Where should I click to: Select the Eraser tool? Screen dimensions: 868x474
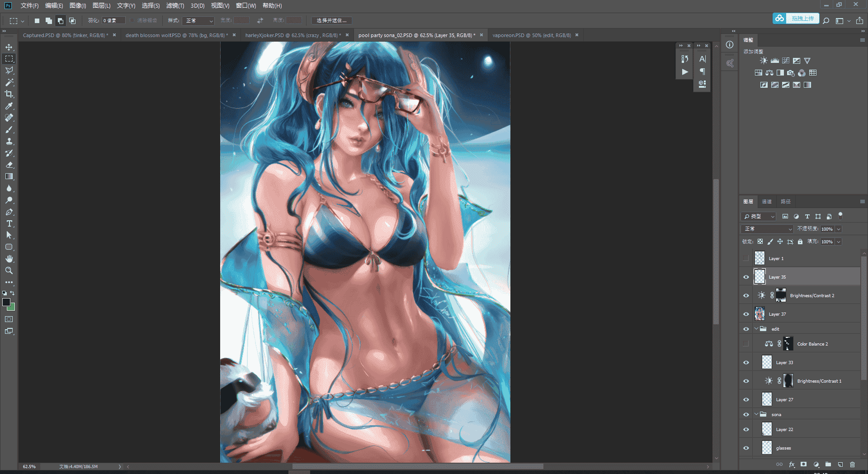pos(9,165)
